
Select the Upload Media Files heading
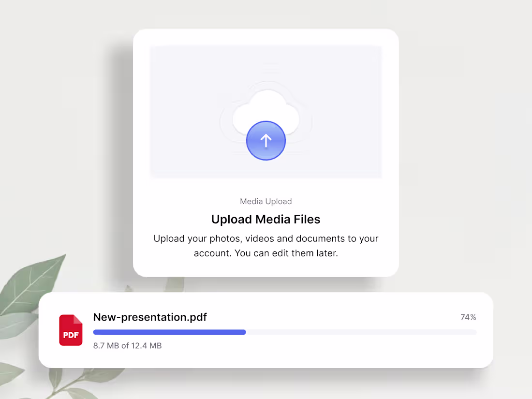click(266, 219)
